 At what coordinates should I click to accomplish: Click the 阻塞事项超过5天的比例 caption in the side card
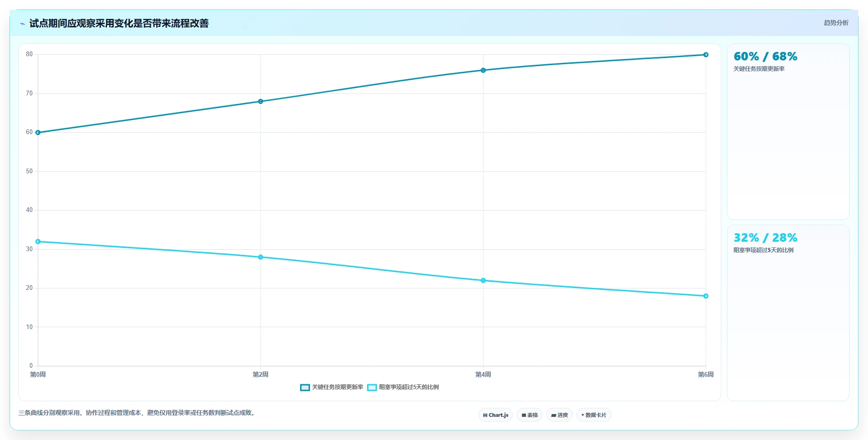tap(763, 250)
